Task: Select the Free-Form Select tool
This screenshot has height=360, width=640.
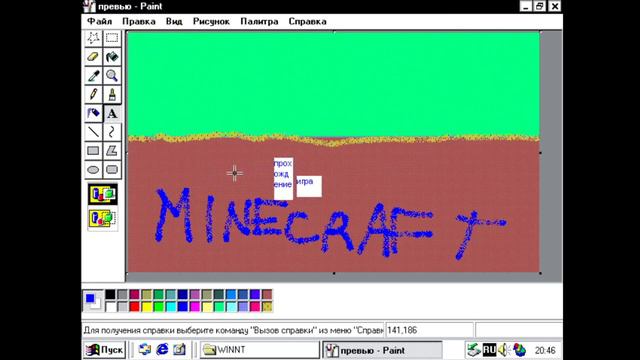Action: (93, 38)
